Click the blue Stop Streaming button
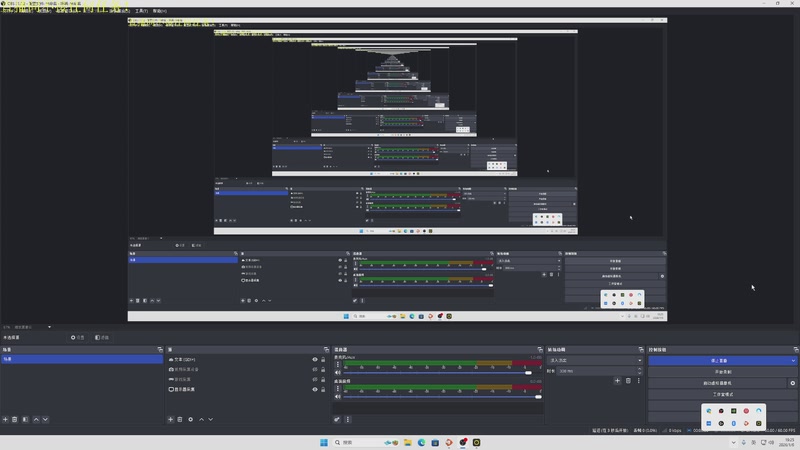 [718, 361]
